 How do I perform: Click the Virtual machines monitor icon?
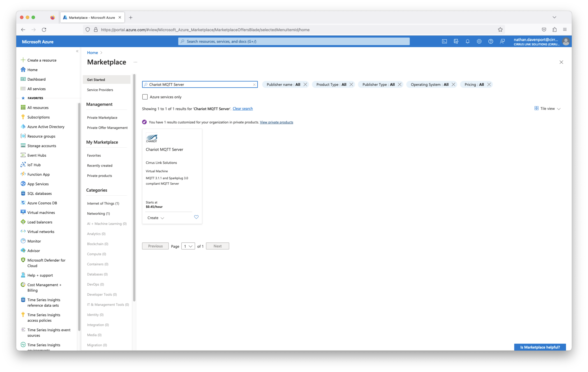click(23, 212)
